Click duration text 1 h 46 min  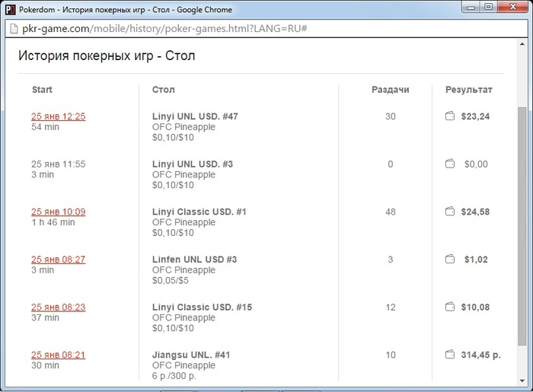[53, 222]
